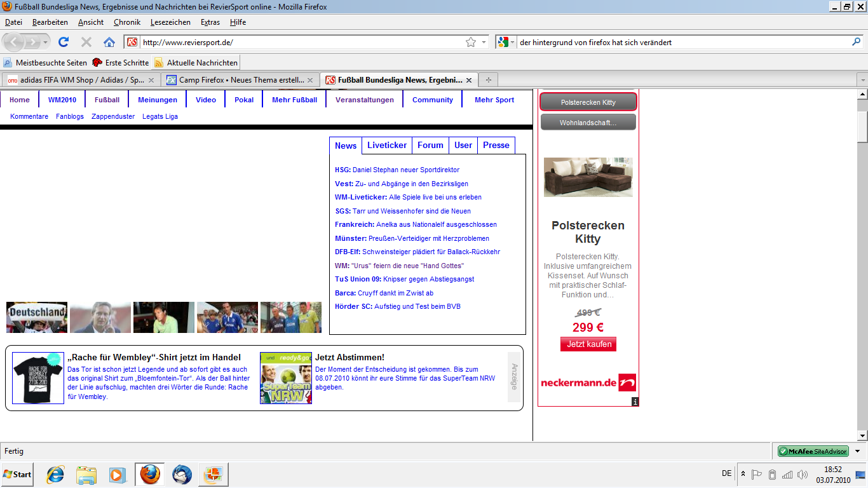Click the page scrollbar down arrow
This screenshot has width=868, height=488.
pyautogui.click(x=862, y=436)
